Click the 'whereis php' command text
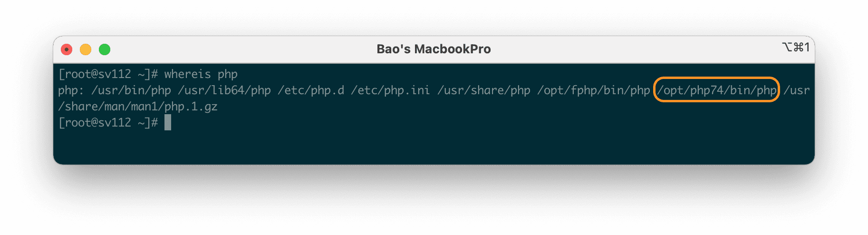This screenshot has height=235, width=868. point(201,74)
